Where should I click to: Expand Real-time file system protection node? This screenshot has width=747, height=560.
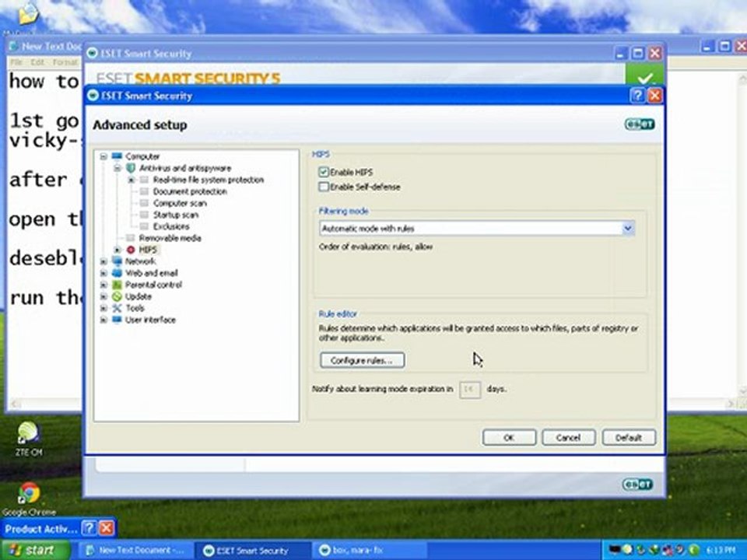point(131,180)
